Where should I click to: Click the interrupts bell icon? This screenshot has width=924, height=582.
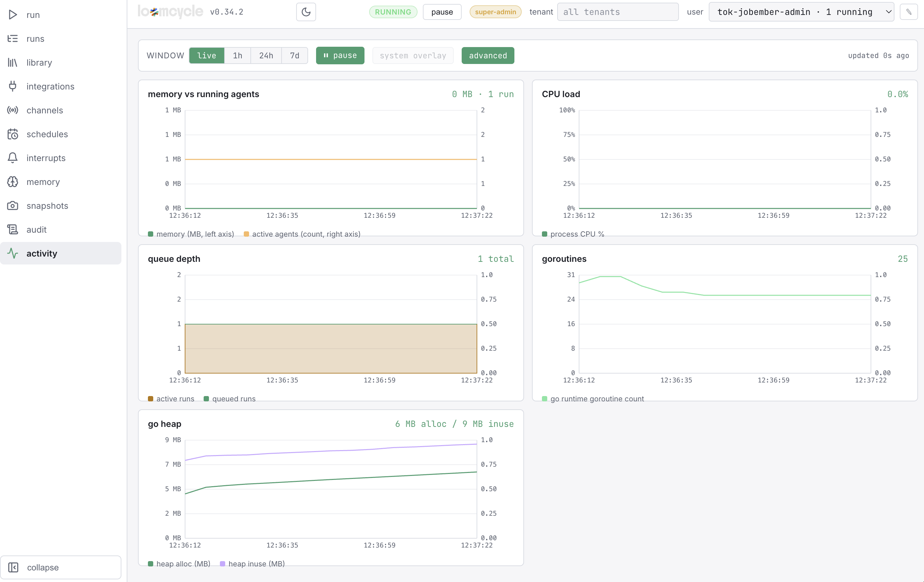(13, 158)
